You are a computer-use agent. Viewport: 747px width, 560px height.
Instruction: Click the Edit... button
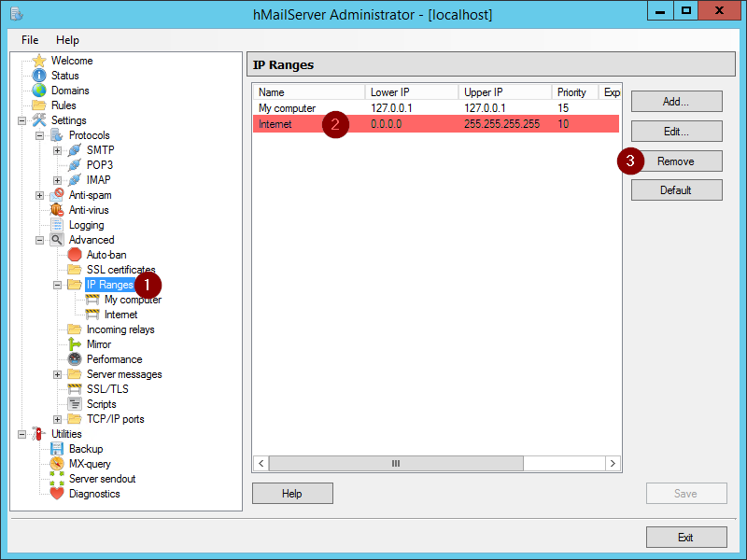tap(676, 131)
